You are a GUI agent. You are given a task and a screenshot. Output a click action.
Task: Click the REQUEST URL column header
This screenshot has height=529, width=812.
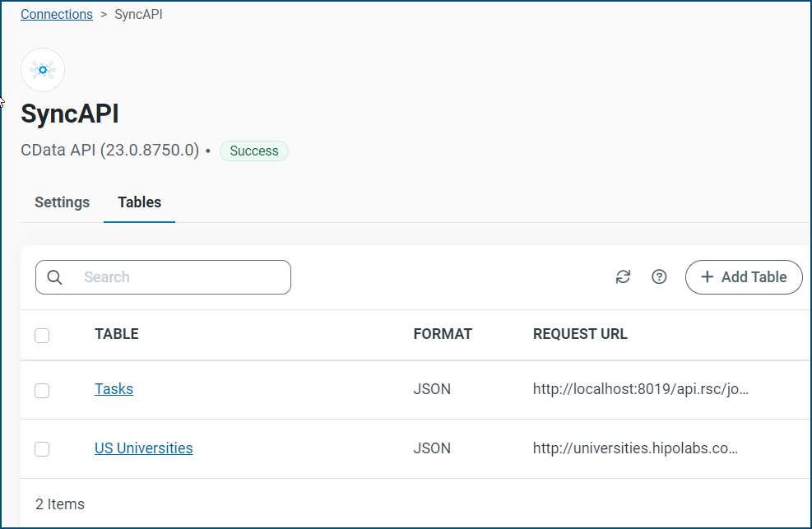click(580, 334)
